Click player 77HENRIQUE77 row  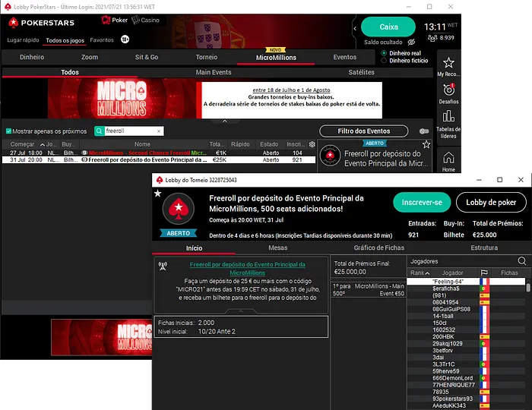(466, 385)
